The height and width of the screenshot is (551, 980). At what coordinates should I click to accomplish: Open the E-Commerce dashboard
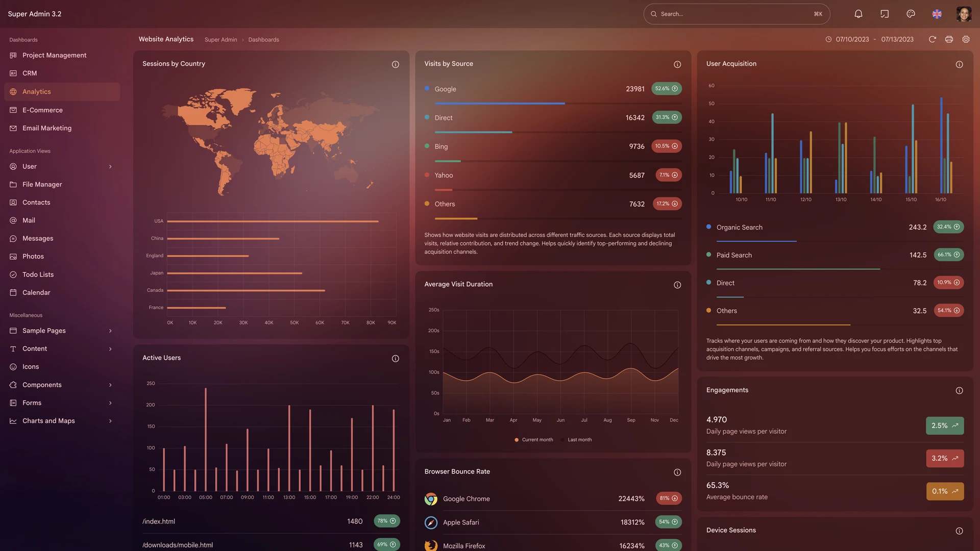click(x=62, y=110)
